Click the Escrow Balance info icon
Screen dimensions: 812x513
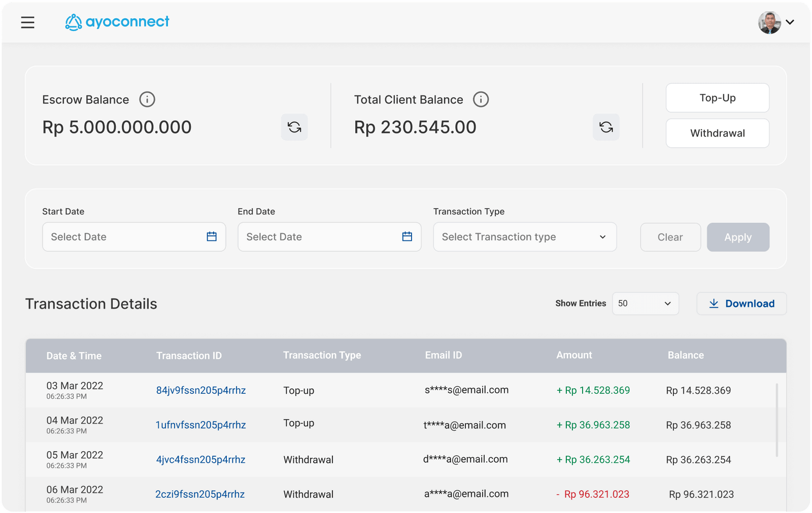click(147, 99)
